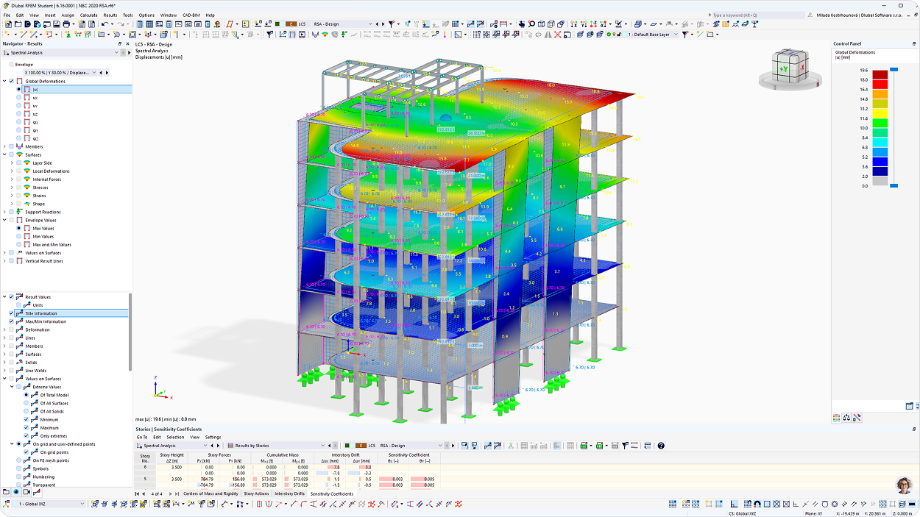Screen dimensions: 920x517
Task: Click the next load case arrow in the toolbar
Action: pyautogui.click(x=384, y=24)
